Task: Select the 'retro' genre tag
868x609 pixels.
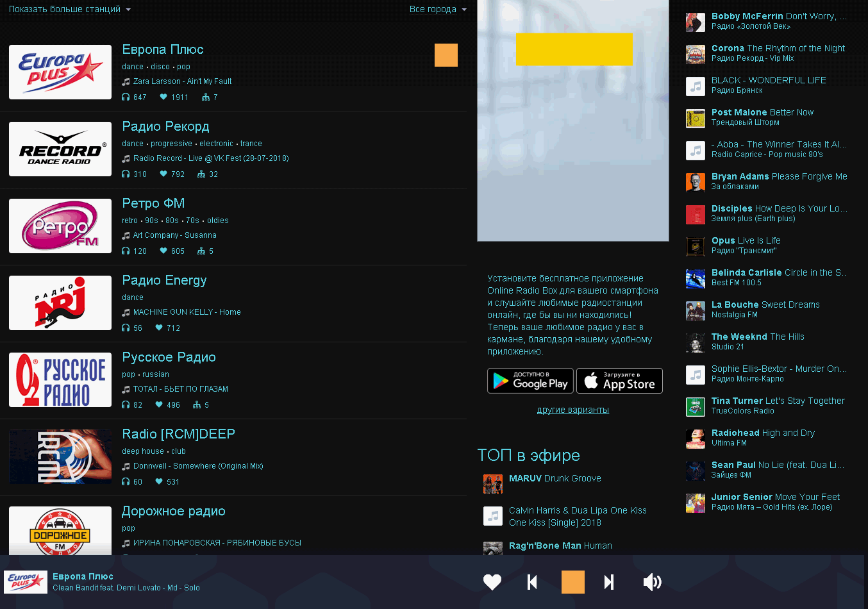Action: click(129, 221)
